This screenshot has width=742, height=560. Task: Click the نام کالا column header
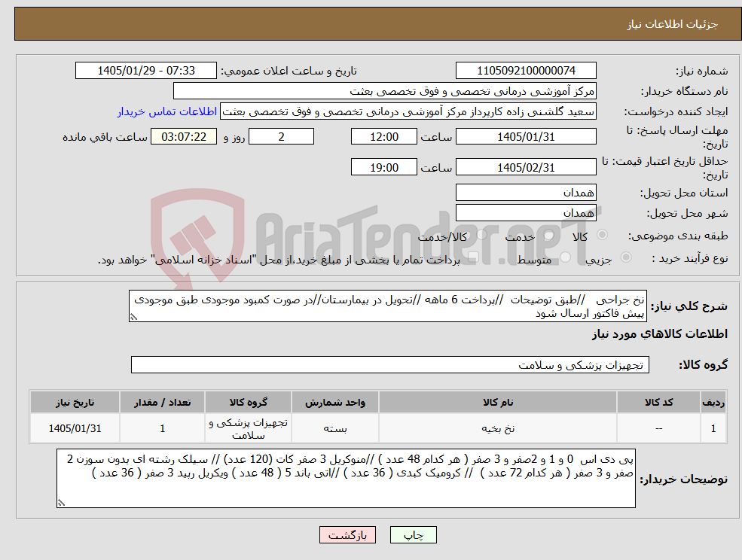(498, 402)
